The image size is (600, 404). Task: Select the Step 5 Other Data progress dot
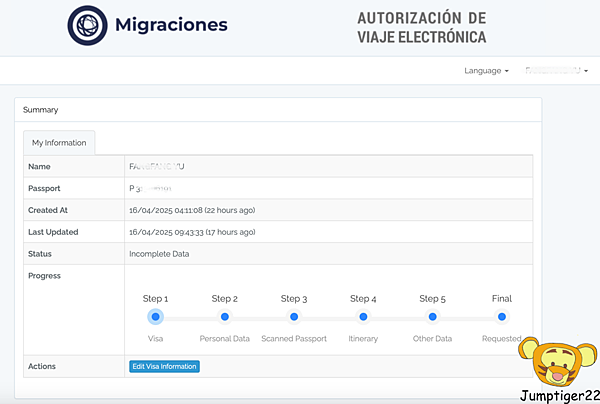[432, 317]
